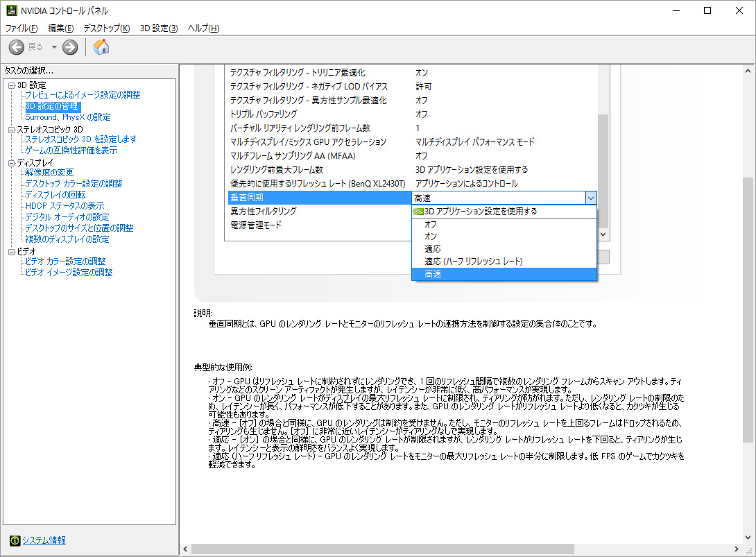This screenshot has height=557, width=756.
Task: Open デスクトップ カラー設定の調整
Action: pos(74,184)
